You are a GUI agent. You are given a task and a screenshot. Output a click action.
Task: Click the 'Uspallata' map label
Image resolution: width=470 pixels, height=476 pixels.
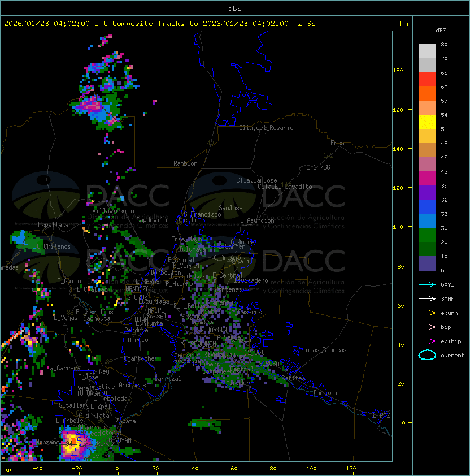pos(53,225)
